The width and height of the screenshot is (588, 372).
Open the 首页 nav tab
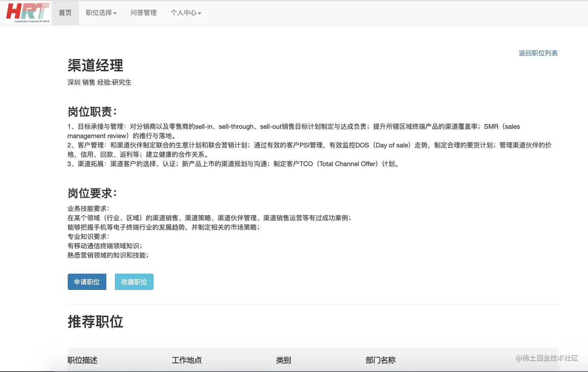pyautogui.click(x=65, y=13)
